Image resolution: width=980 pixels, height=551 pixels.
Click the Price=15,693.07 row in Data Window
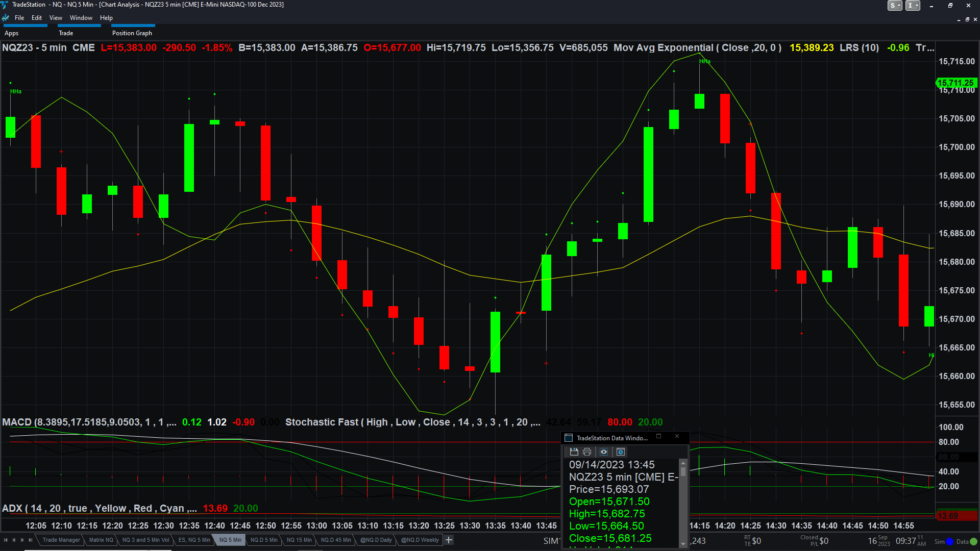click(x=609, y=489)
